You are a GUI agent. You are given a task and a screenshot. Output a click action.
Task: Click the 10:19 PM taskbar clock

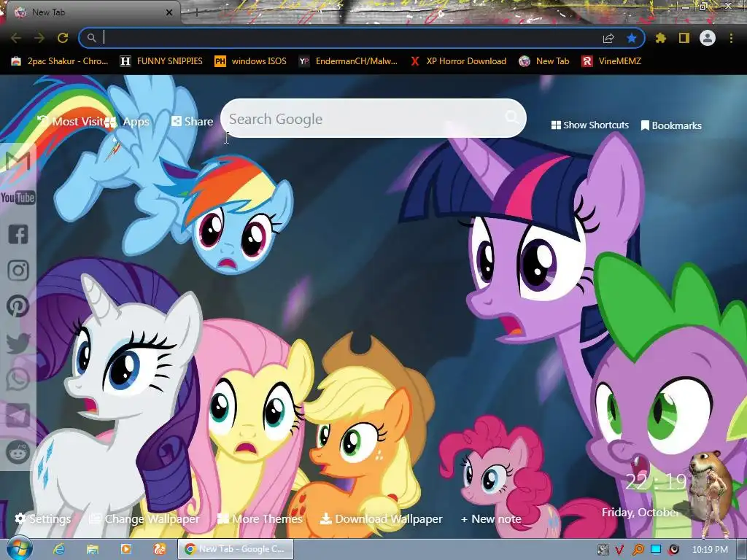(x=710, y=550)
